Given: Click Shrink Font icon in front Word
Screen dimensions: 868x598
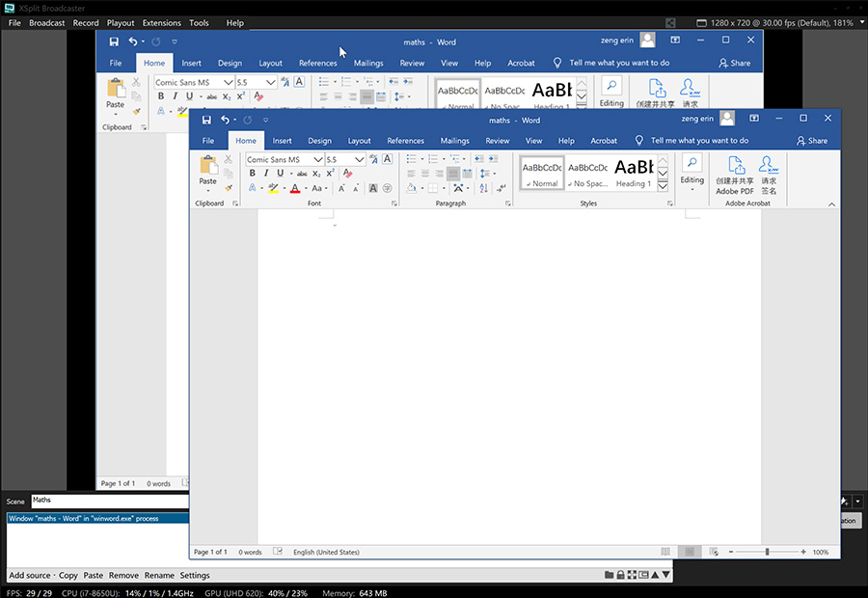Looking at the screenshot, I should (x=356, y=188).
